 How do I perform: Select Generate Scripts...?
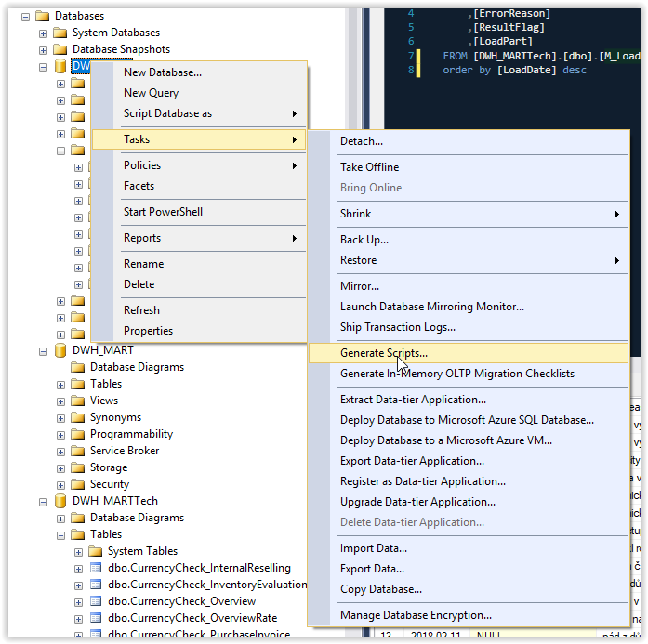tap(469, 353)
